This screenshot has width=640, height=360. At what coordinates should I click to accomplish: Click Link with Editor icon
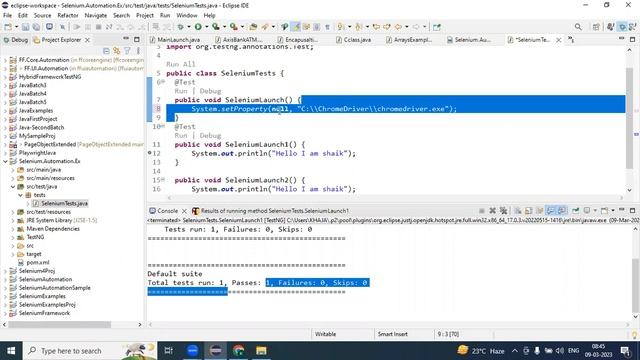[x=117, y=51]
